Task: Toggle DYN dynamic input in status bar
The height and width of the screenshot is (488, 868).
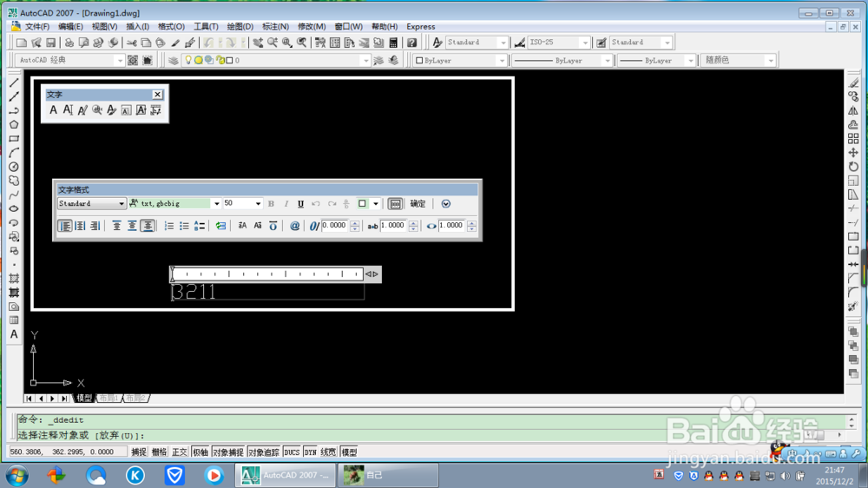Action: point(310,452)
